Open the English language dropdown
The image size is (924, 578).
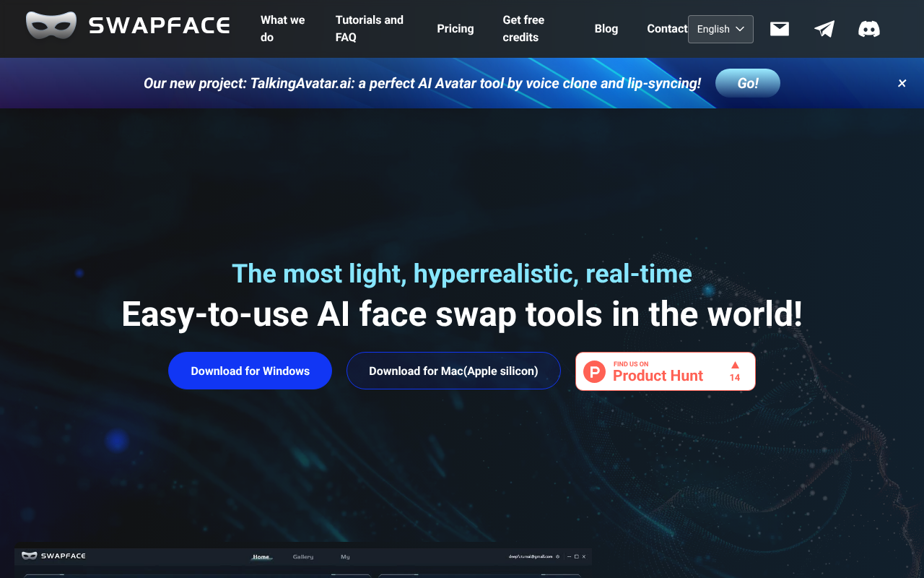(x=720, y=29)
